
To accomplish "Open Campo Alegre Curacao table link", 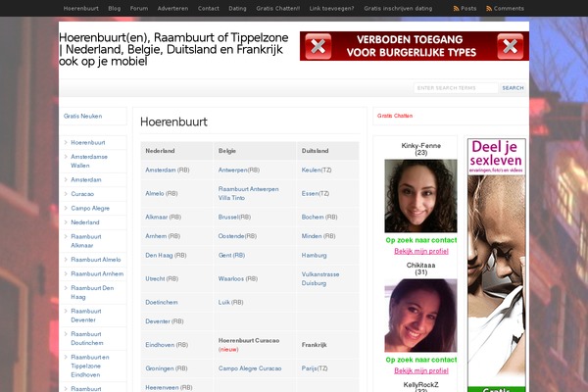I will tap(250, 368).
